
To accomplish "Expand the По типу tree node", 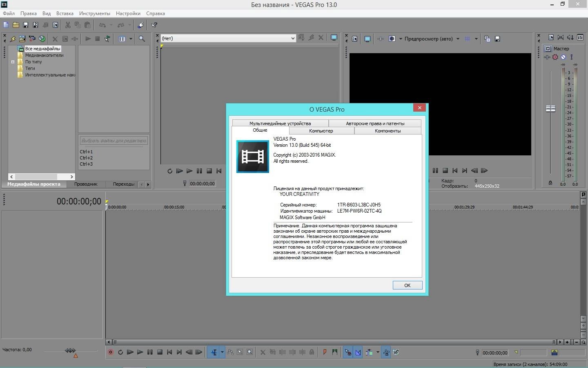I will point(13,62).
